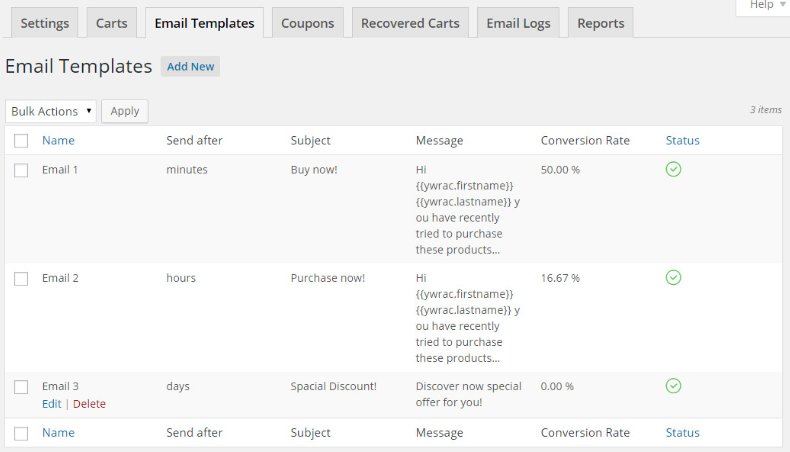Open the Recovered Carts tab

click(410, 23)
